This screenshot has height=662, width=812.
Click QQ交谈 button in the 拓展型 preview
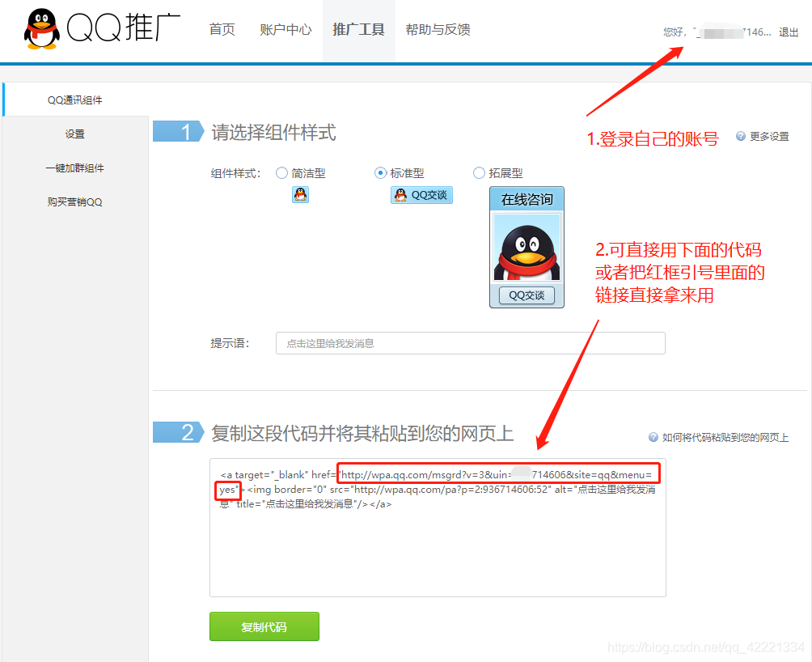click(527, 295)
